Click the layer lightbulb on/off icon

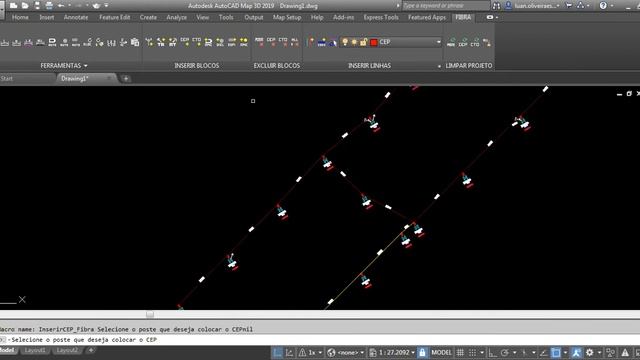click(x=345, y=42)
